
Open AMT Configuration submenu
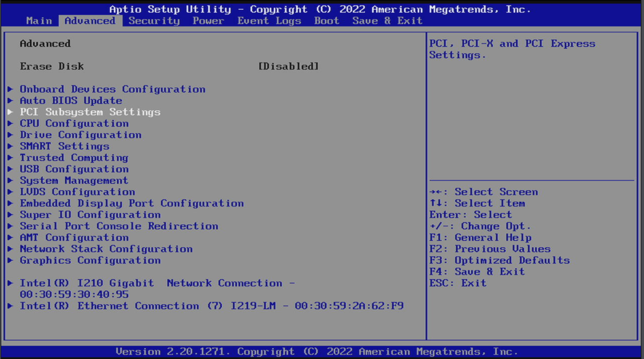[x=74, y=238]
